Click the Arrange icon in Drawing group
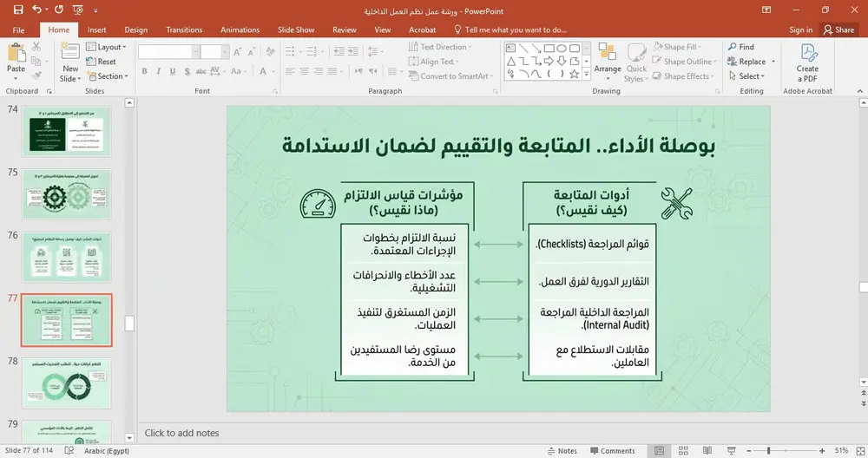868x458 pixels. pos(608,53)
